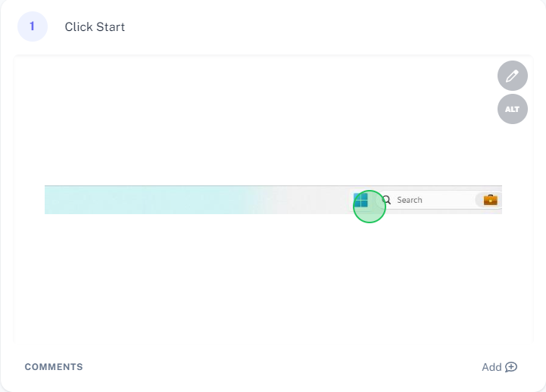This screenshot has width=546, height=392.
Task: Click the word "Search" in the taskbar
Action: tap(410, 200)
